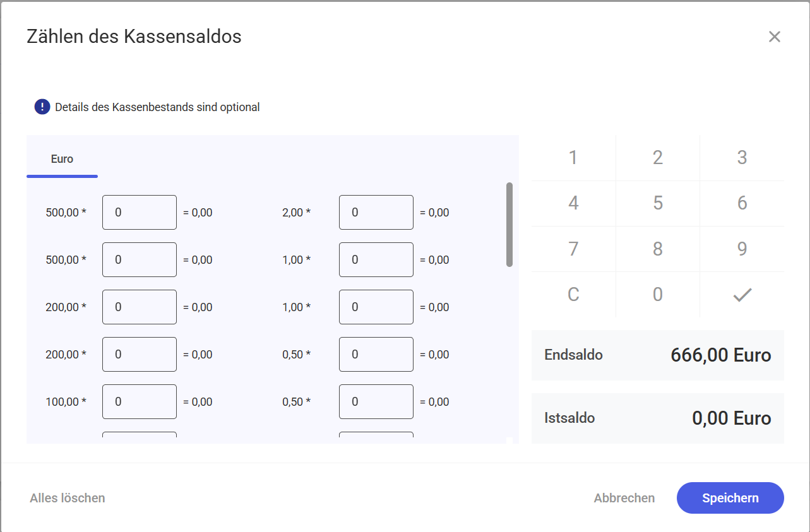Select the Euro currency tab

(62, 159)
